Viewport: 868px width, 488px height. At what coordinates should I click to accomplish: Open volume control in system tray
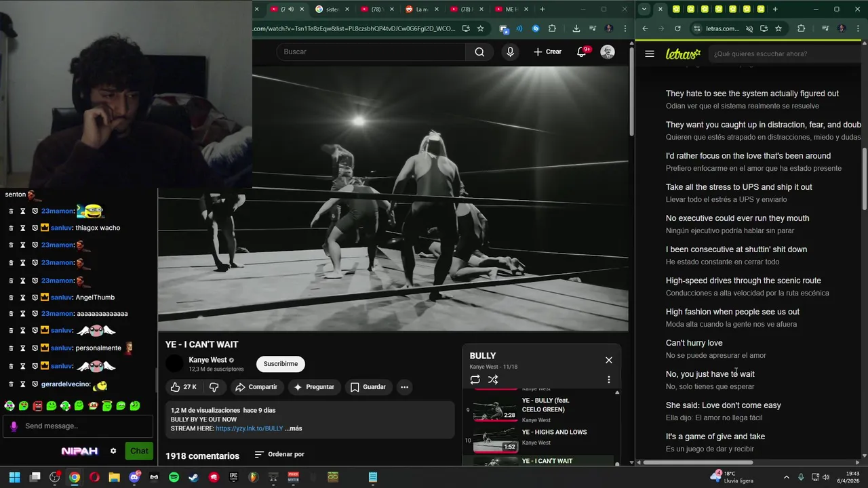[825, 477]
